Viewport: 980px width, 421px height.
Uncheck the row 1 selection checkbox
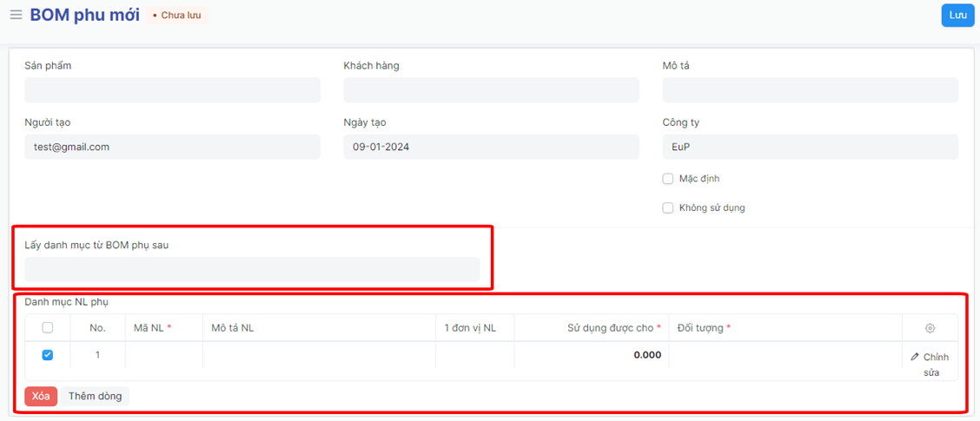pos(48,355)
